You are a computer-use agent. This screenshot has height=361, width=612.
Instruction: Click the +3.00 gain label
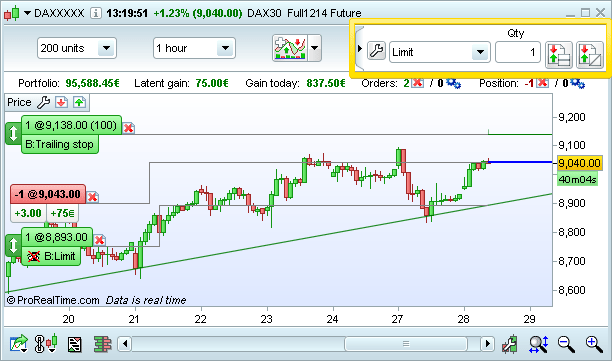coord(28,213)
